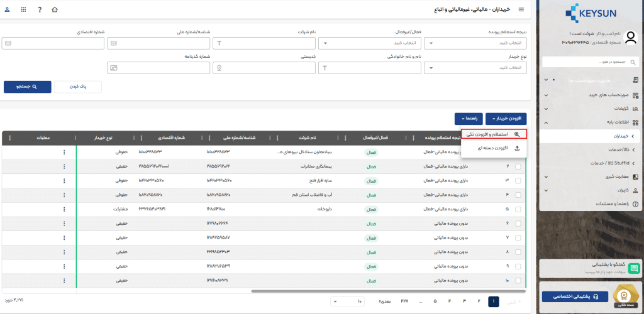Image resolution: width=644 pixels, height=314 pixels.
Task: Tick the checkbox for row 5
Action: [x=518, y=209]
